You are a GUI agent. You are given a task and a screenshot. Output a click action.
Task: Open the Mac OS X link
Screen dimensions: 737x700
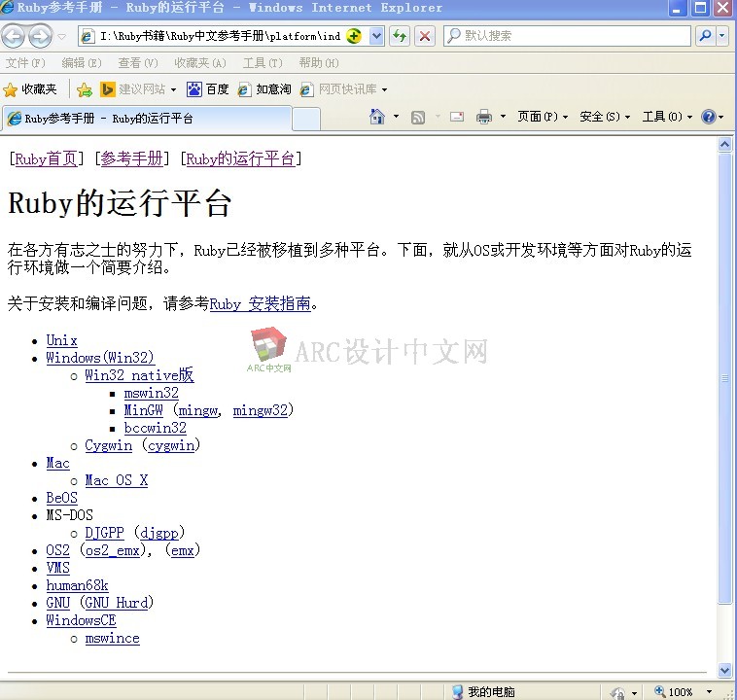point(116,480)
